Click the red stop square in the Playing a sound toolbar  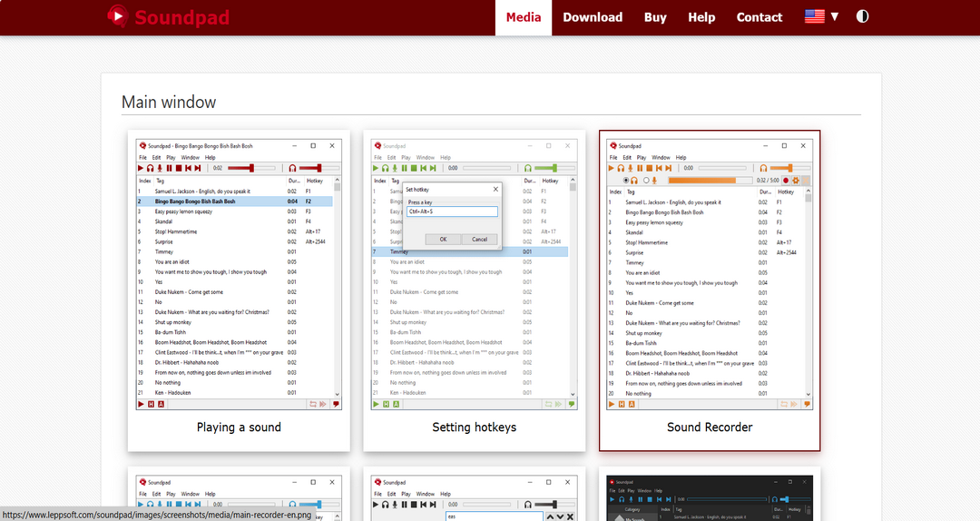click(179, 168)
